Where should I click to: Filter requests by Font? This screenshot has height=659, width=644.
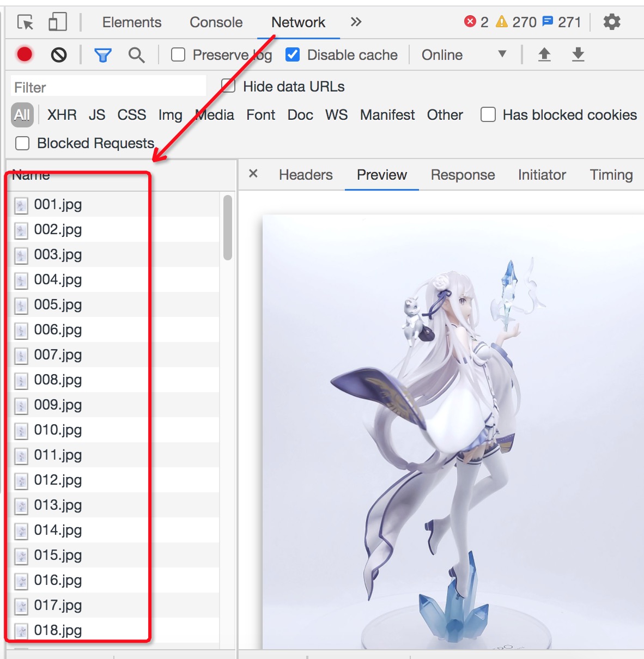coord(261,115)
